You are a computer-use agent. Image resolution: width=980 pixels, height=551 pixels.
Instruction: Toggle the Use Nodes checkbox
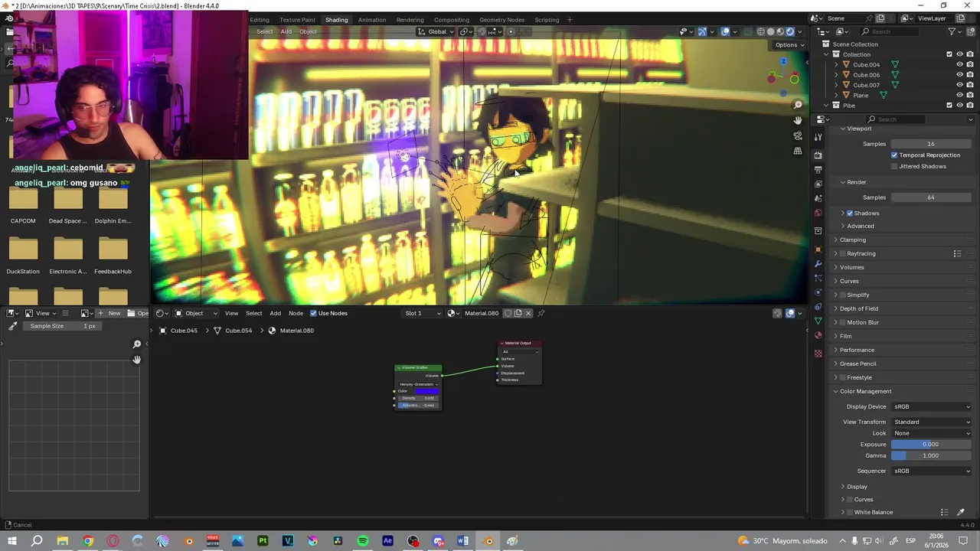tap(313, 313)
